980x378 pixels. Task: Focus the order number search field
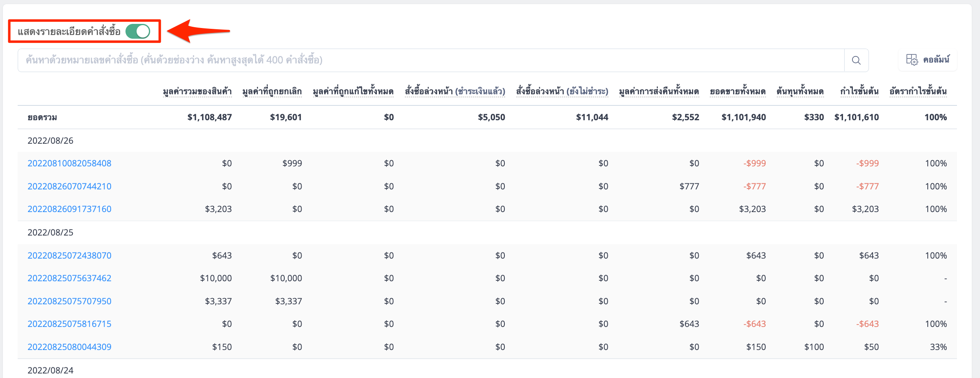pos(431,60)
